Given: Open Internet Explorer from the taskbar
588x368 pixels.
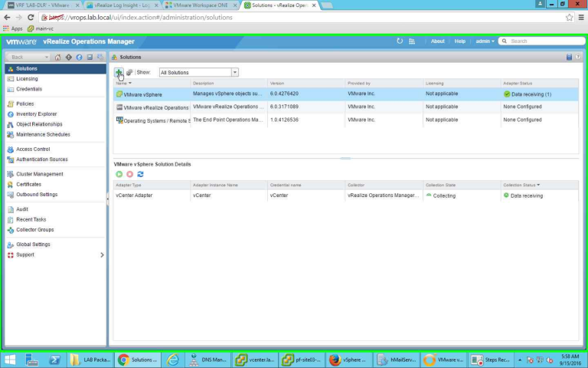Looking at the screenshot, I should point(173,360).
